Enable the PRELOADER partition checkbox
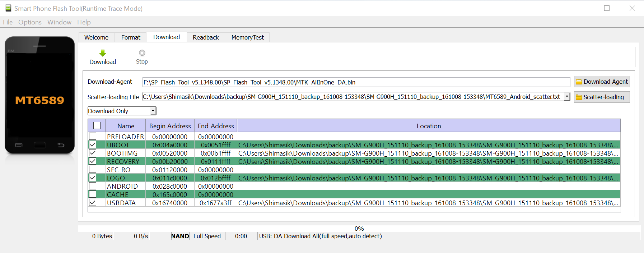The image size is (644, 253). 93,137
